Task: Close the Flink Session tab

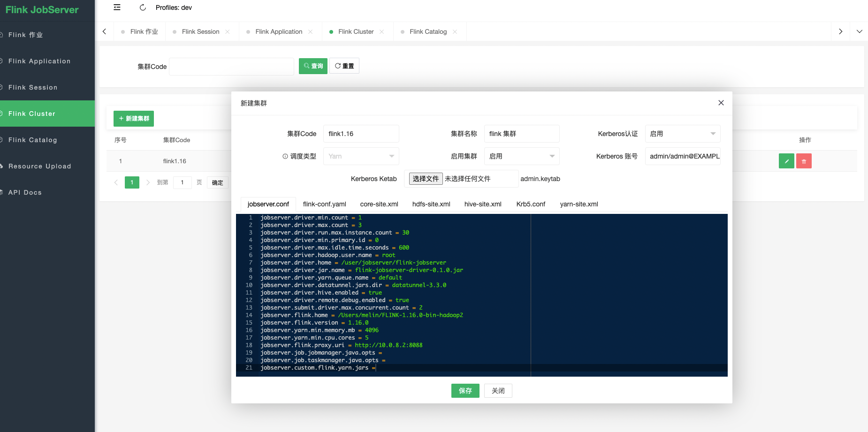Action: coord(228,31)
